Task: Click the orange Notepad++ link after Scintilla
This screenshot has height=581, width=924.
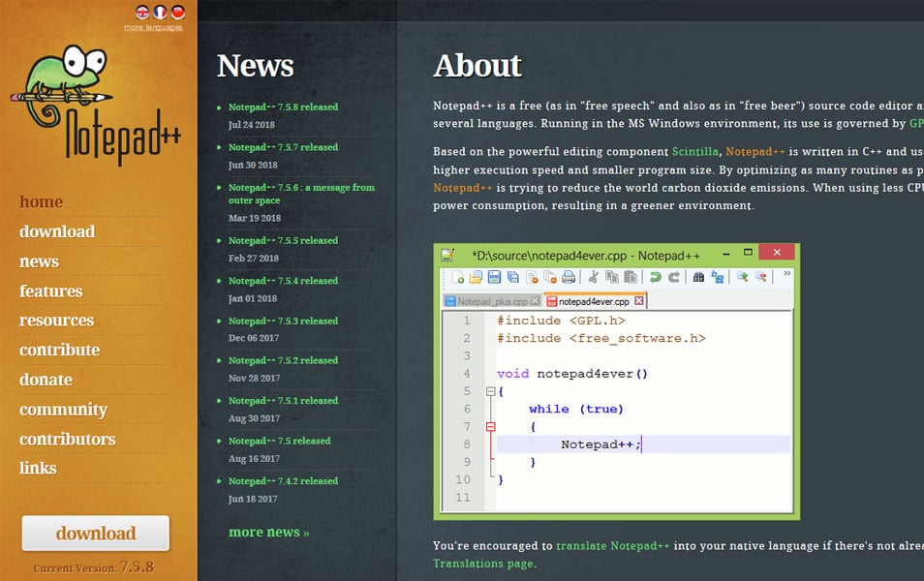Action: coord(755,151)
